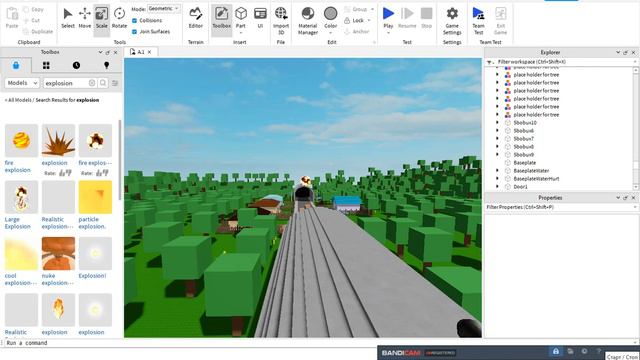Select Sbobux6 in Explorer
This screenshot has width=640, height=360.
pyautogui.click(x=524, y=131)
